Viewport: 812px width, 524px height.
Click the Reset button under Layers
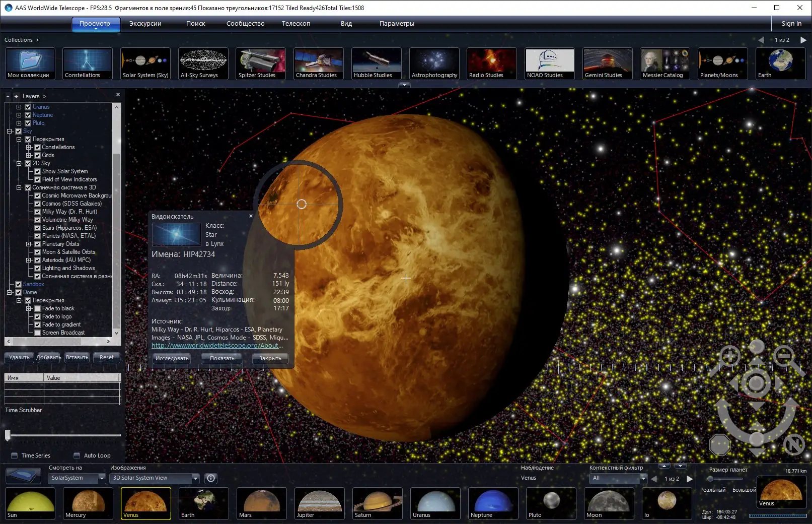tap(107, 357)
